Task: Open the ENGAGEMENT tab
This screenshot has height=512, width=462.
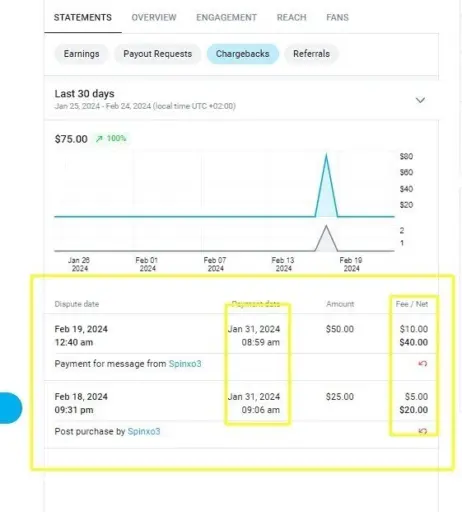Action: coord(226,17)
